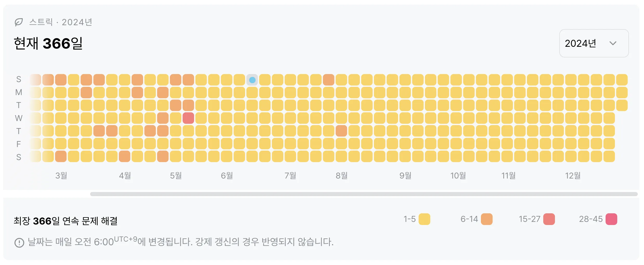The image size is (644, 265).
Task: Click the orange Thursday cell above 8월
Action: (341, 131)
